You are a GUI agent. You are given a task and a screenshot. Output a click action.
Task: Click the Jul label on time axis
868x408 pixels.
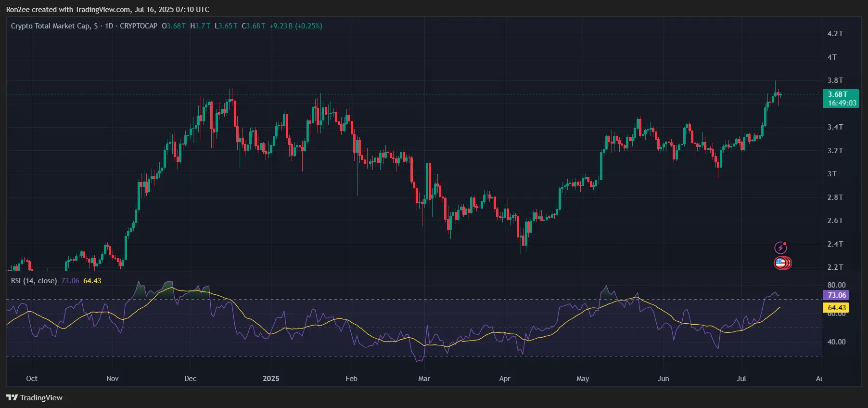coord(741,379)
